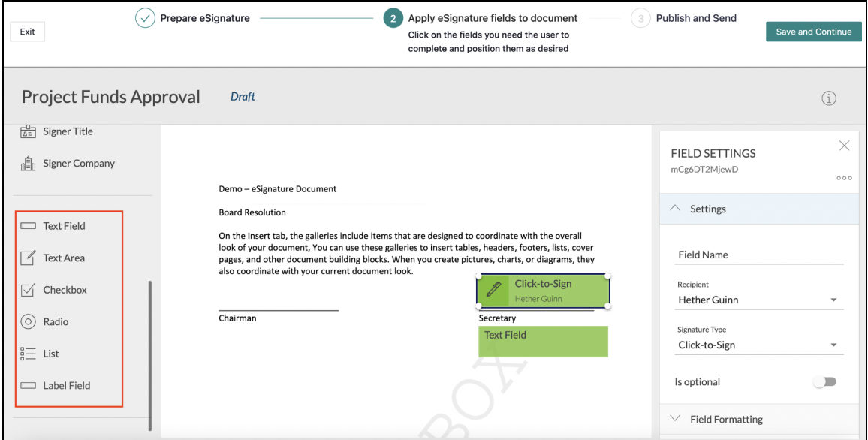The height and width of the screenshot is (440, 868).
Task: Select the green Text Field box in document
Action: pos(543,341)
